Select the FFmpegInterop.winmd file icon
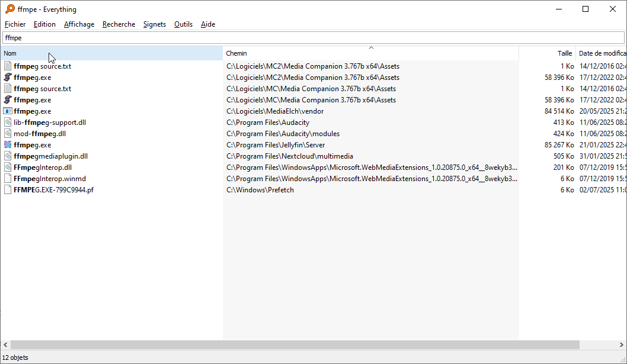627x364 pixels. 8,179
